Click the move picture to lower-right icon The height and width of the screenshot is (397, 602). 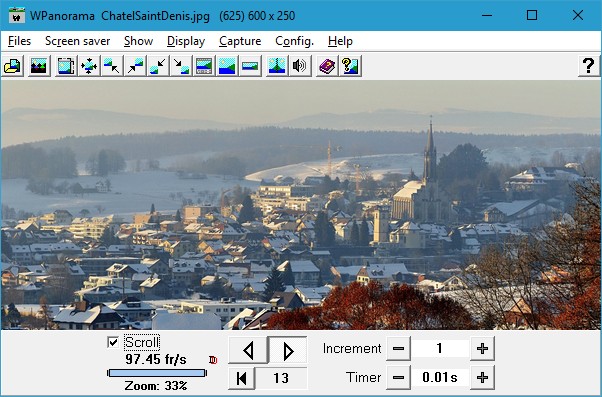[181, 66]
